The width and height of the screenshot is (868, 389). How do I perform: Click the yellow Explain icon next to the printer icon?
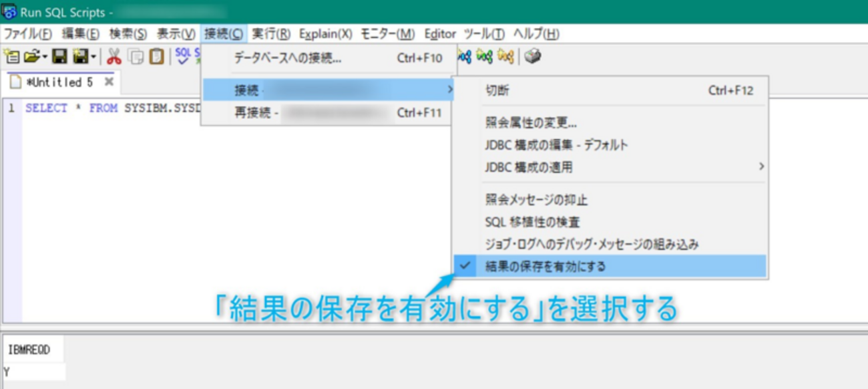click(x=505, y=57)
